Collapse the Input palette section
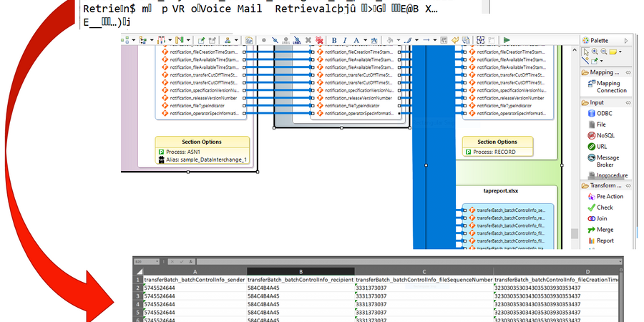Screen dimensions: 644x322 (628, 102)
